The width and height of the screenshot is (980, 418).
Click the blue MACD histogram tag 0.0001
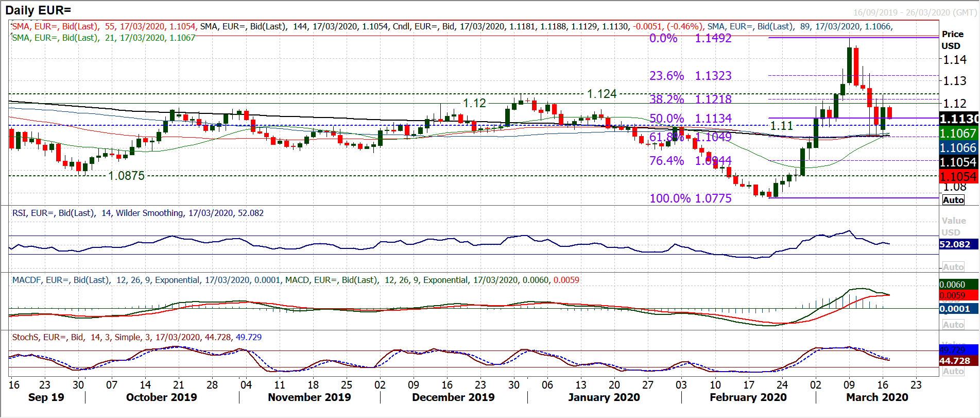tap(958, 309)
